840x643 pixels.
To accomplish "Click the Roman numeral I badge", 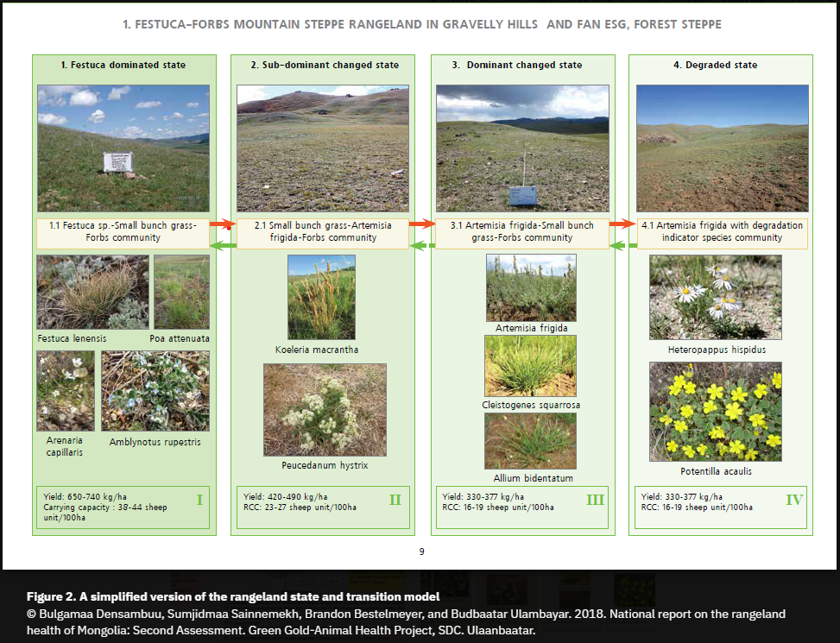I will coord(199,499).
